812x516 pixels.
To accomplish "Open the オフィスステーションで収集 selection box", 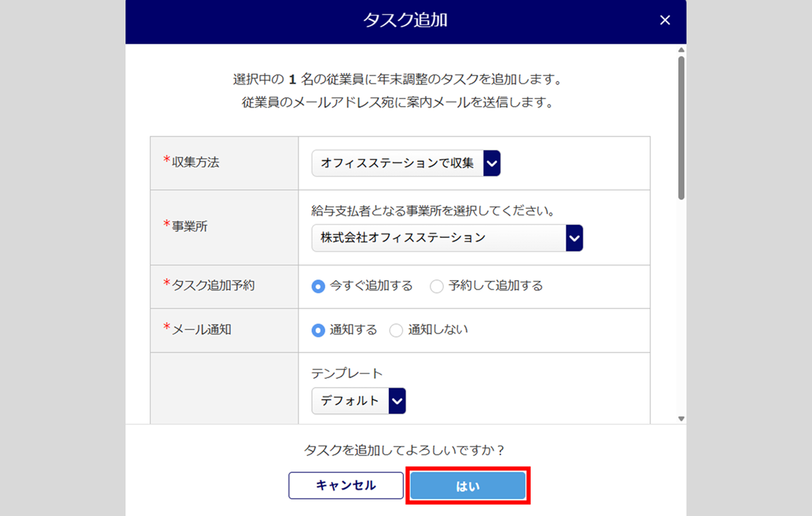I will [x=398, y=163].
